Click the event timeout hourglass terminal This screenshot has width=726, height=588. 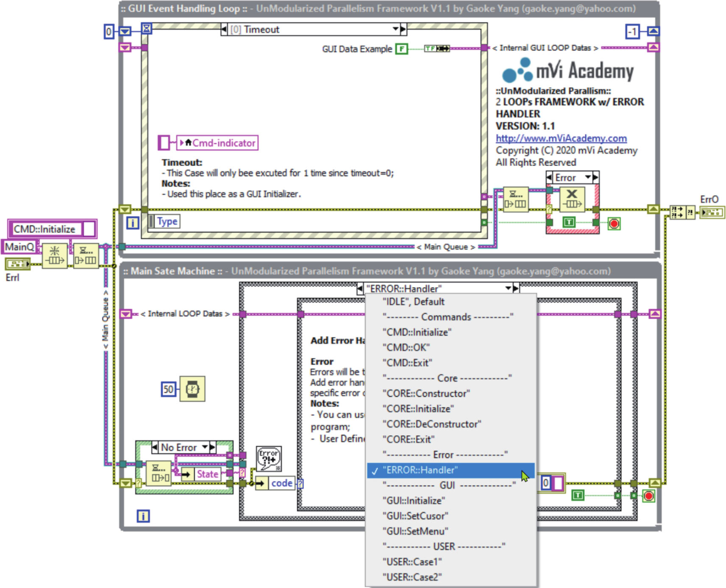pos(146,29)
